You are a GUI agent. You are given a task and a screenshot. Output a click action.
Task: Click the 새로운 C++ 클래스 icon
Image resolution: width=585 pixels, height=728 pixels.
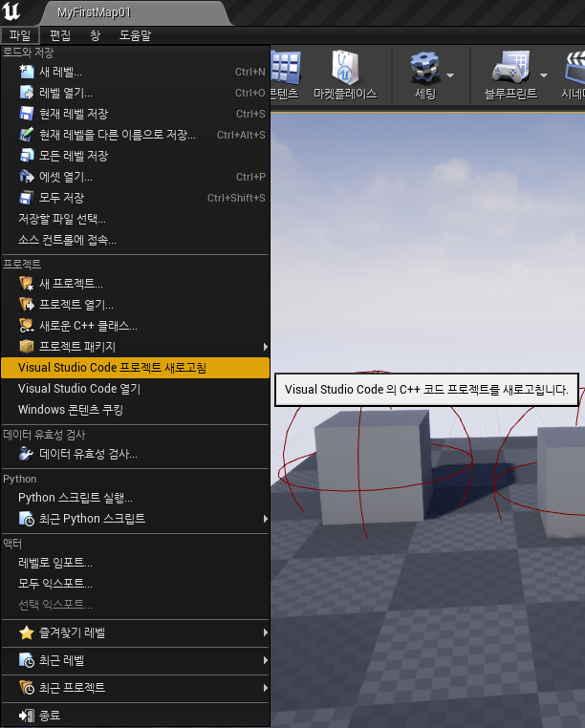pyautogui.click(x=27, y=326)
